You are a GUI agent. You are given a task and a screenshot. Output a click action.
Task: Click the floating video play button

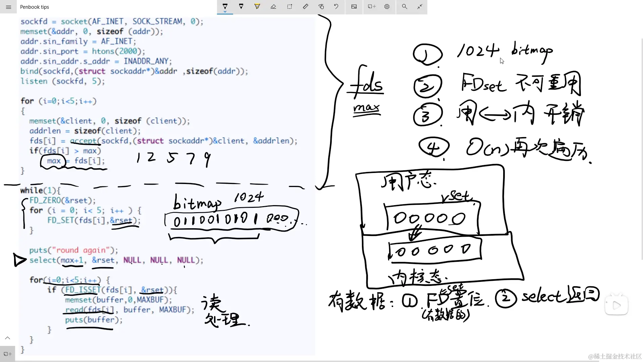point(616,305)
